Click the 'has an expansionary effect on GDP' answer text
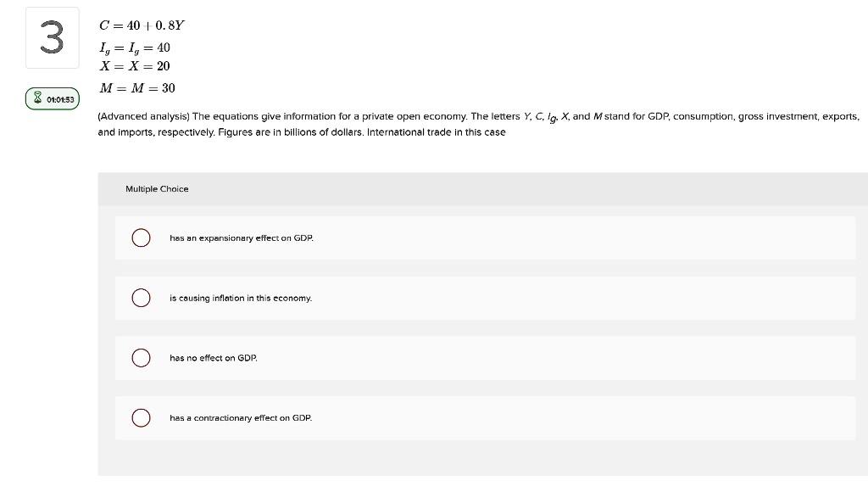Viewport: 868px width, 492px height. tap(241, 238)
